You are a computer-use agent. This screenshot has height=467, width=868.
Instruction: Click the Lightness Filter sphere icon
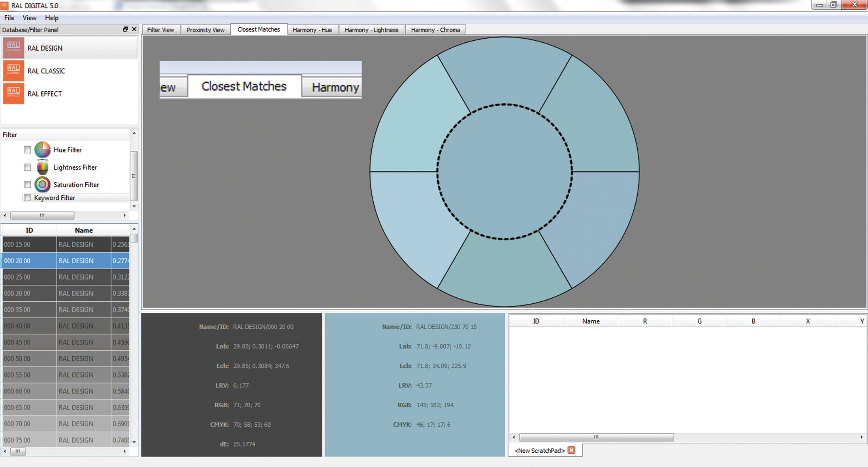42,167
